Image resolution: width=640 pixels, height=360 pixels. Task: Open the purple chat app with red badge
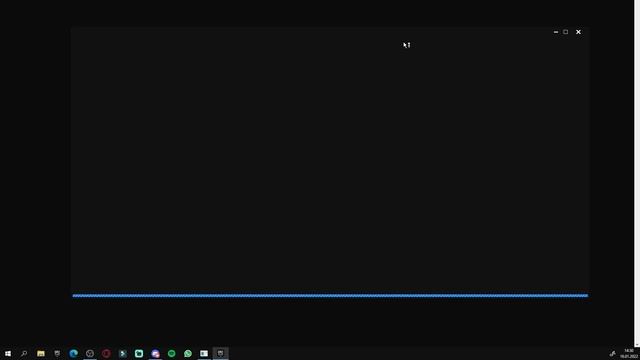point(156,353)
